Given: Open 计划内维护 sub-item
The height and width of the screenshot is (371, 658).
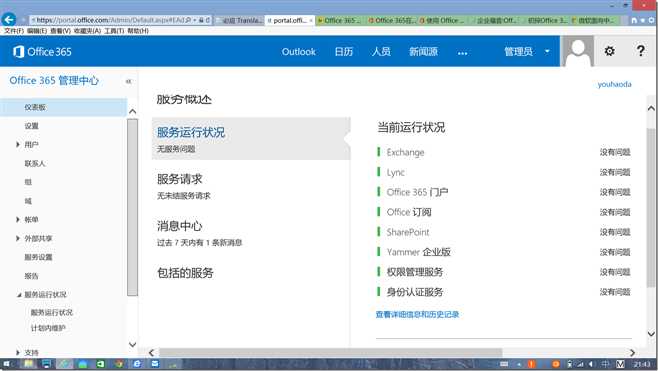Looking at the screenshot, I should click(x=48, y=328).
